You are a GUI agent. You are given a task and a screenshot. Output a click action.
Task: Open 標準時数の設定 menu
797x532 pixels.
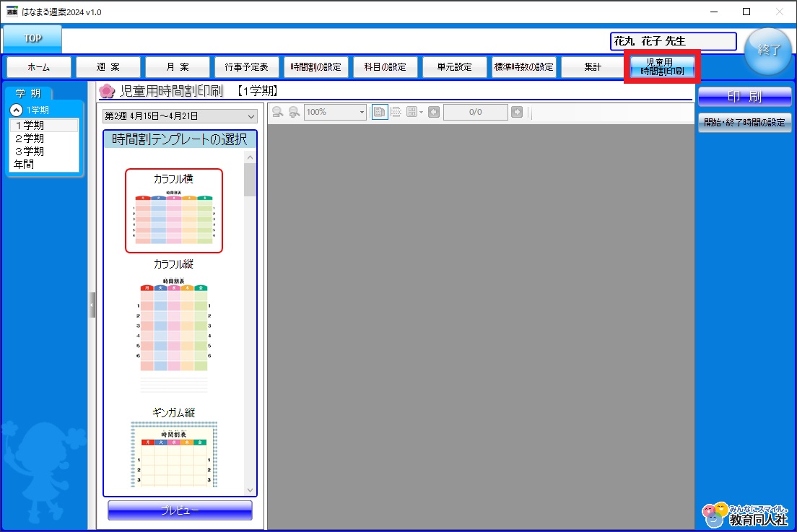click(523, 67)
